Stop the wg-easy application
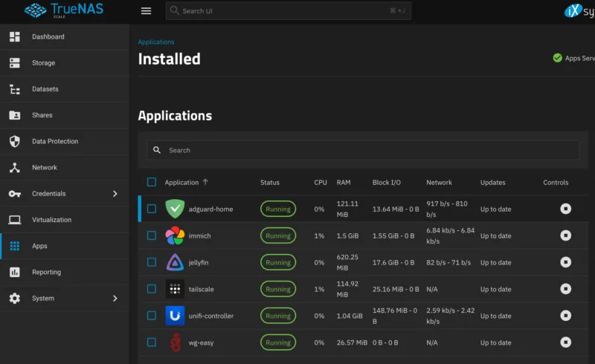Screen dimensions: 595x364 (x=565, y=342)
